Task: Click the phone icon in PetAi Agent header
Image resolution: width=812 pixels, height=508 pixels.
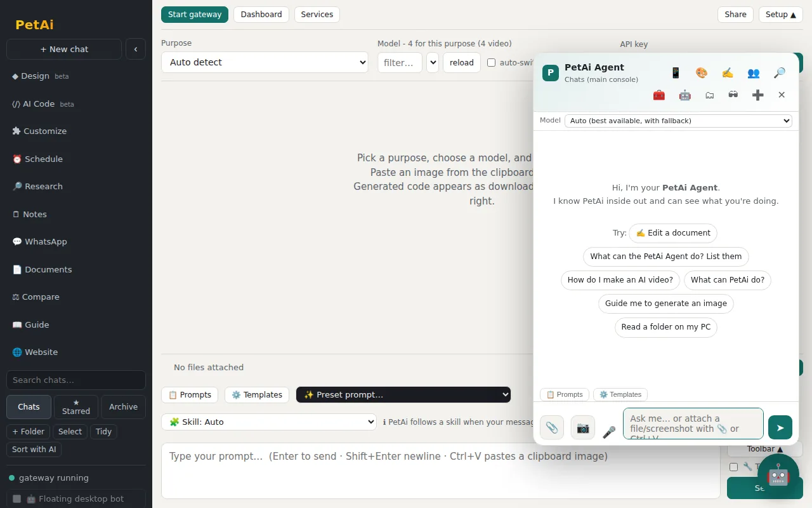Action: pos(676,73)
